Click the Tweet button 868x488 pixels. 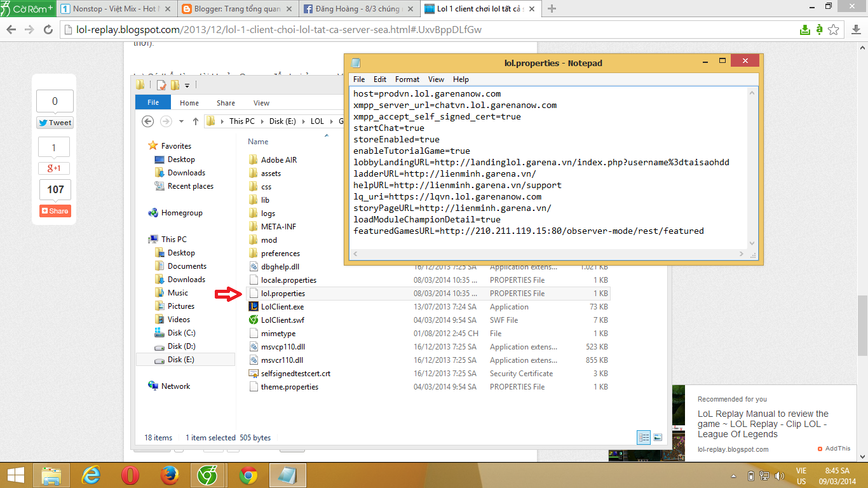click(55, 123)
